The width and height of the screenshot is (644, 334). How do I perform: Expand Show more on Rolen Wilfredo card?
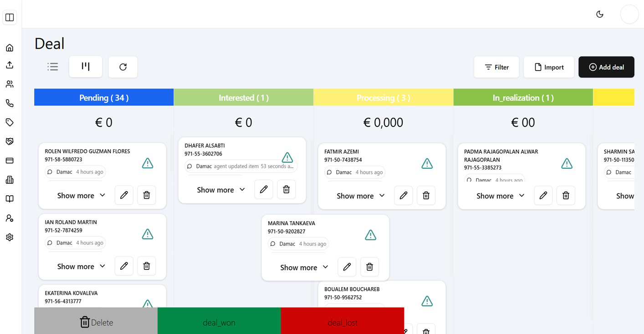[x=81, y=195]
